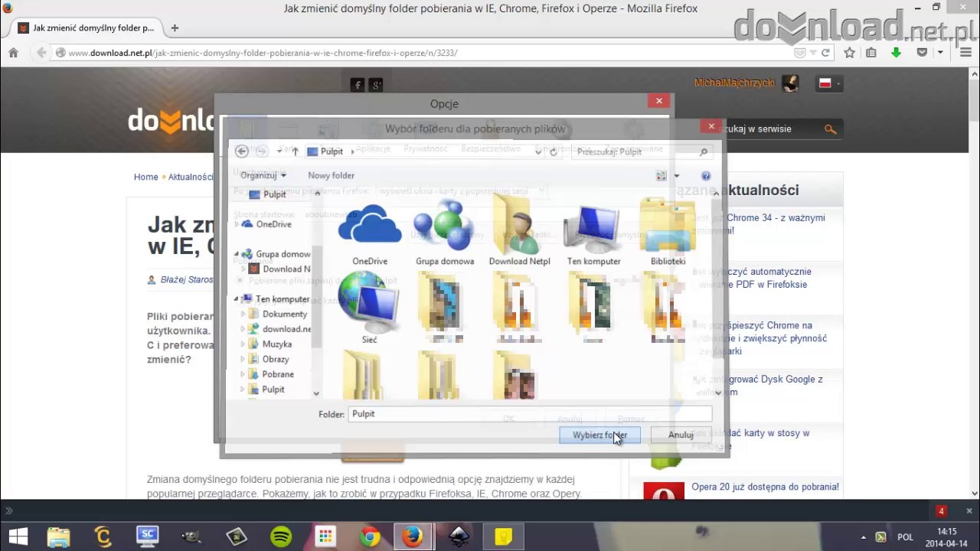Select Muzyka in the navigation tree
The width and height of the screenshot is (980, 551).
tap(277, 344)
